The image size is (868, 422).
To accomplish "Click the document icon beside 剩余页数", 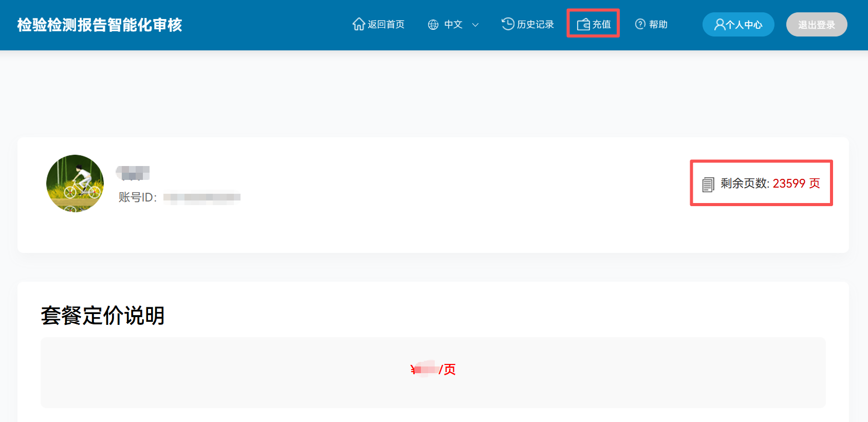I will coord(708,185).
